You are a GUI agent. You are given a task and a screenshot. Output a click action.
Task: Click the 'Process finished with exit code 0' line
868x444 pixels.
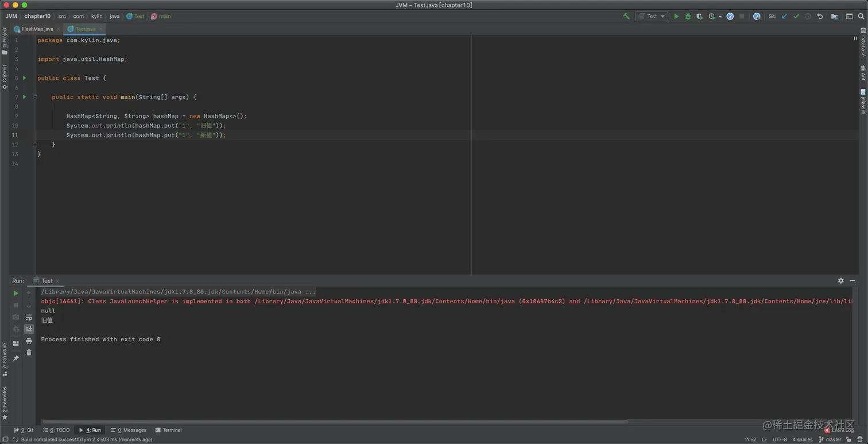100,339
